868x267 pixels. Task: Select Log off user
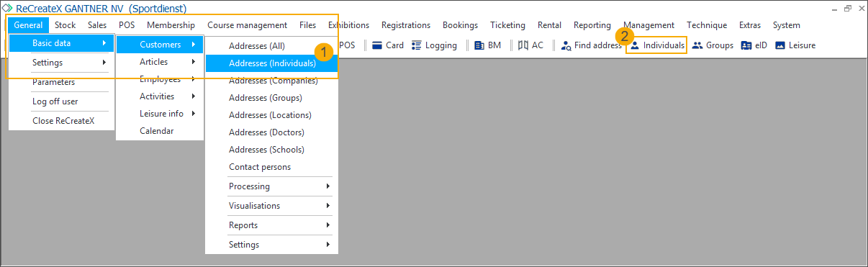point(62,101)
